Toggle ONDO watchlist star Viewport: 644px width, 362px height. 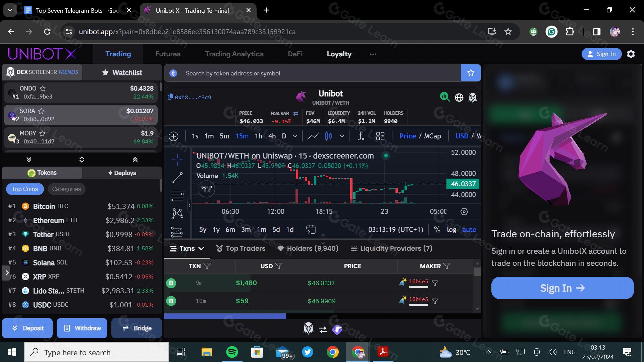pyautogui.click(x=43, y=88)
